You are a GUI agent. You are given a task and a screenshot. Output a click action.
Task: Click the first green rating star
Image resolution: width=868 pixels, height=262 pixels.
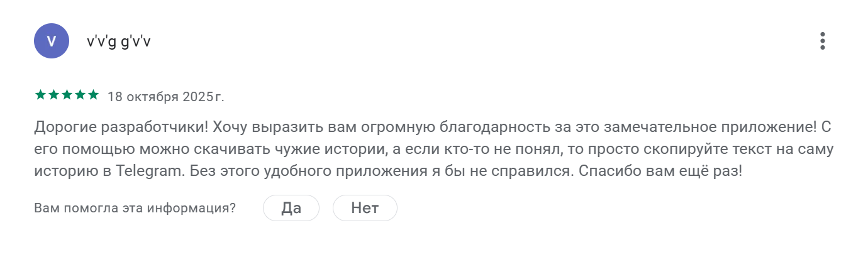[40, 95]
